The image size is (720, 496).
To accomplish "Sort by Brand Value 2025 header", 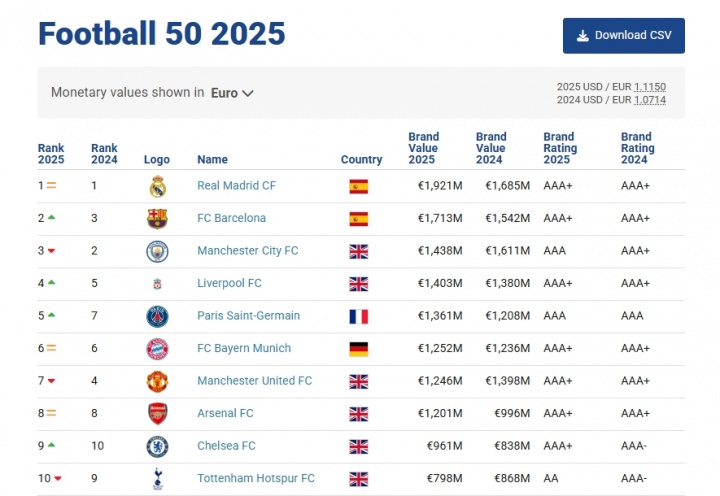I will click(422, 148).
